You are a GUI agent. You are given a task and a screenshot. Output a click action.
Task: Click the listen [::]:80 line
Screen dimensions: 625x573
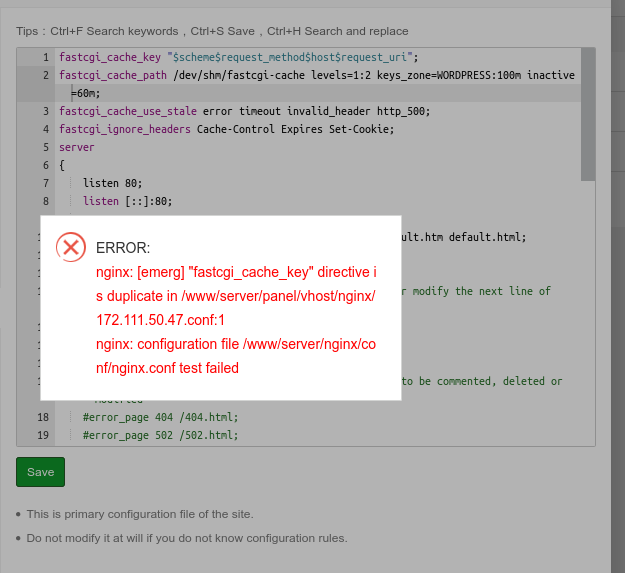click(128, 201)
